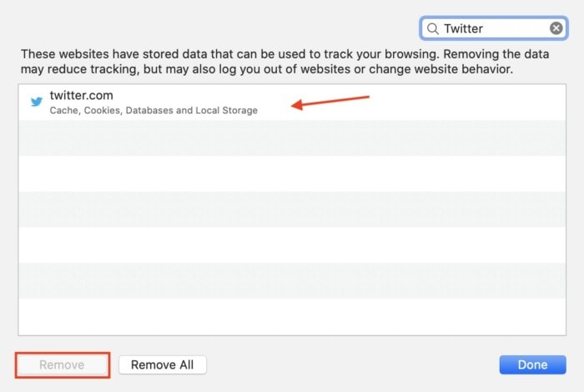Clear the Twitter search with X icon

pos(556,28)
